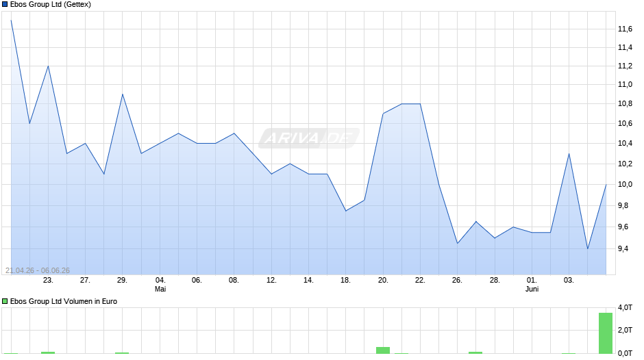
Task: Click the 0,0T volume axis label
Action: click(x=625, y=353)
